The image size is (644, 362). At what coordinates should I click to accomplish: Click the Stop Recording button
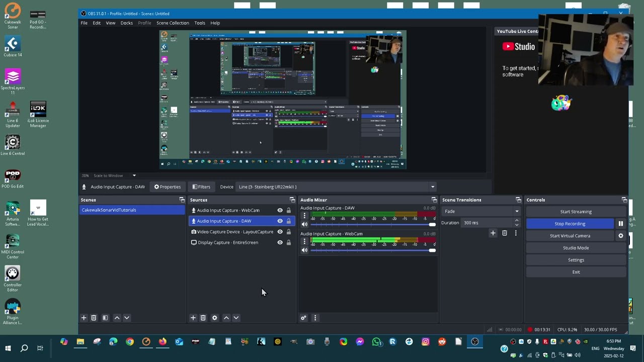[570, 224]
